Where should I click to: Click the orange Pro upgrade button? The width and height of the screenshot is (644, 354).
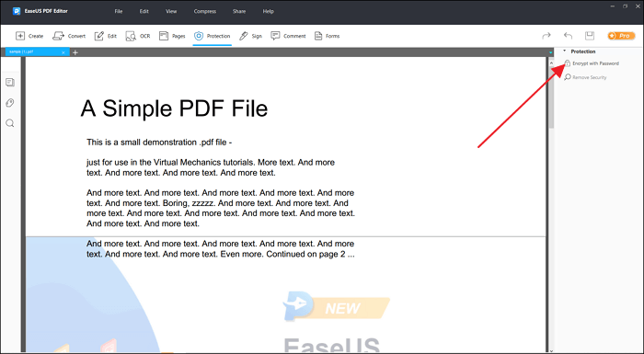click(x=621, y=36)
